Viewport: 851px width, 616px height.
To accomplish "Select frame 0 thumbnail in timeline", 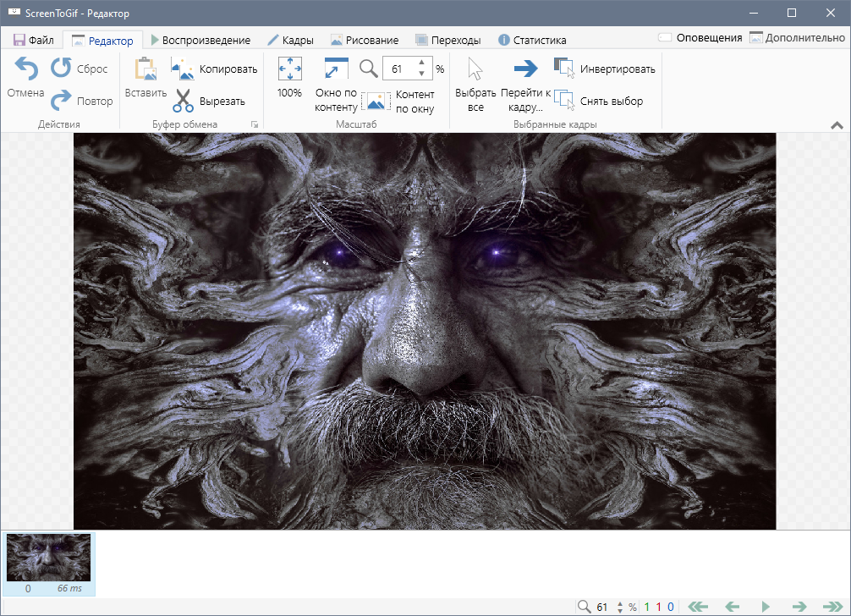I will (x=49, y=558).
